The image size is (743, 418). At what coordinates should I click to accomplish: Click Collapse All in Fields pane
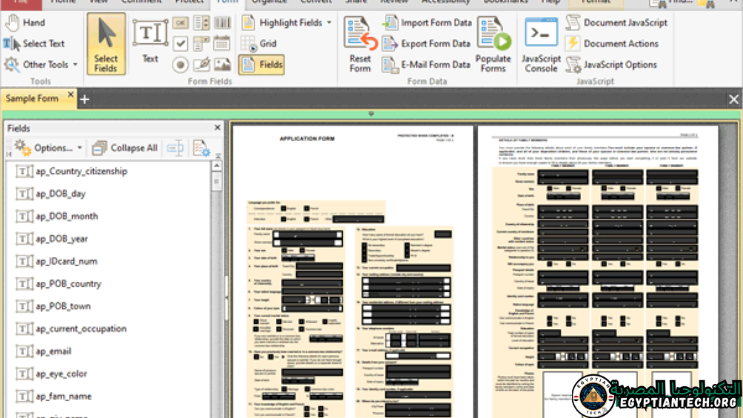pos(125,148)
